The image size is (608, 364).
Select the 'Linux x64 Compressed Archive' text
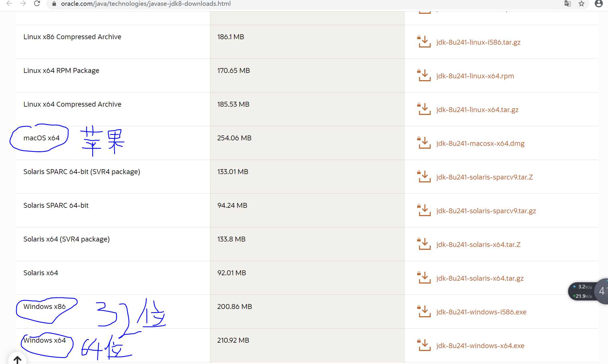[72, 104]
